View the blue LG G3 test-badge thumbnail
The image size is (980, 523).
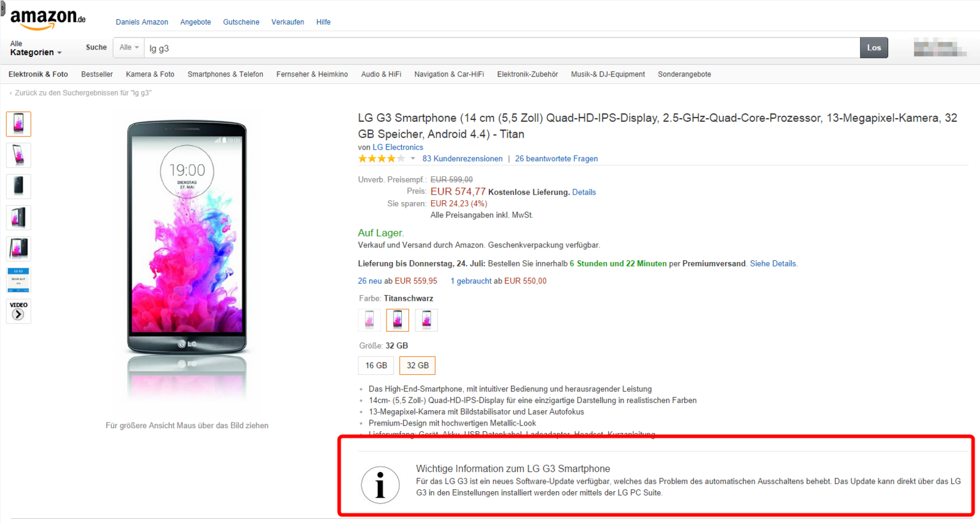tap(18, 280)
